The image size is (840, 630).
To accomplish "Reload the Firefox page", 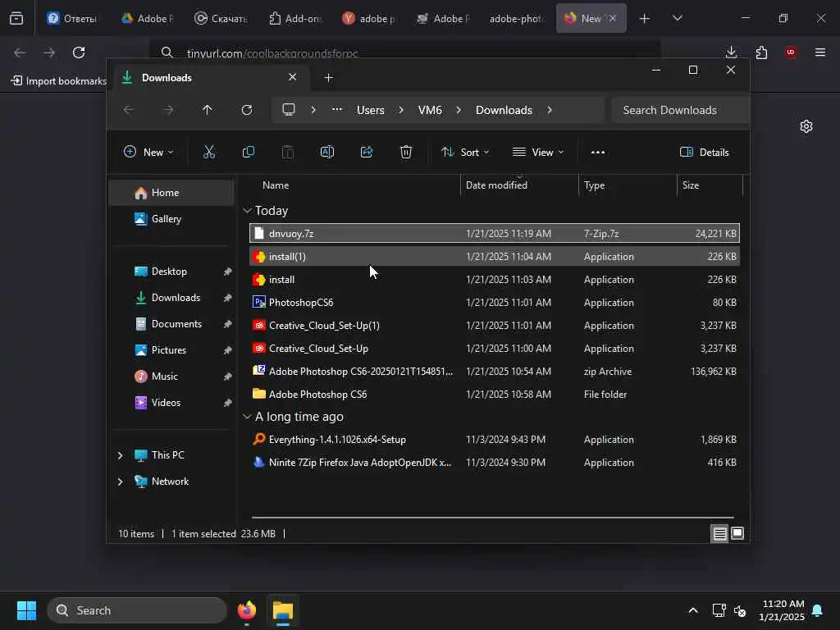I will tap(79, 52).
